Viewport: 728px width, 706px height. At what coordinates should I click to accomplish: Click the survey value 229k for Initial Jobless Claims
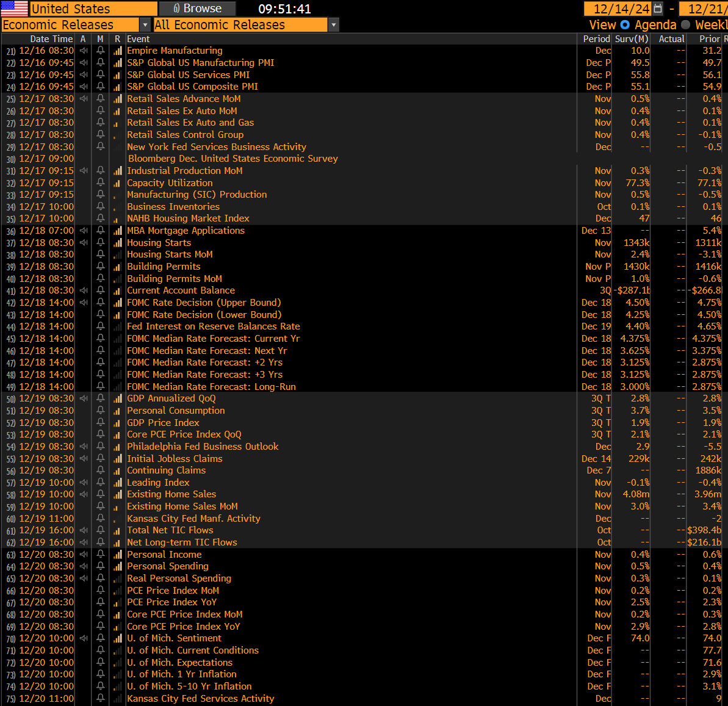639,459
